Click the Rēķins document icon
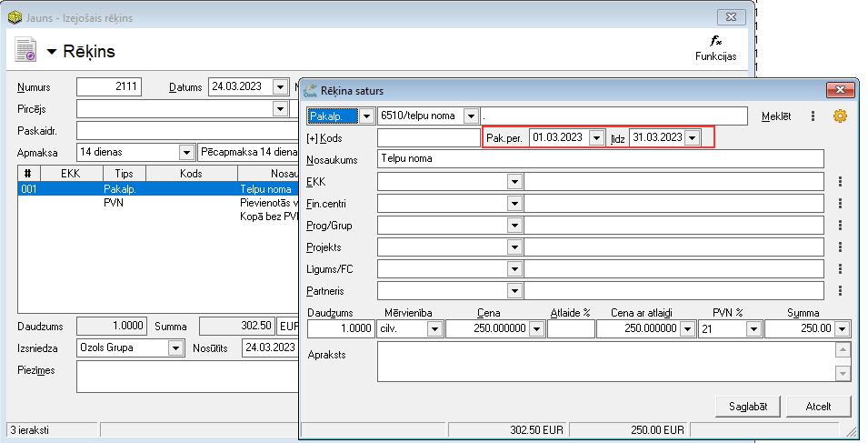 26,50
